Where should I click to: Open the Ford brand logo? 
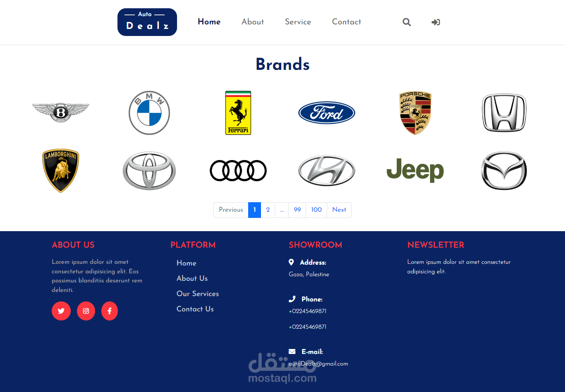click(x=327, y=113)
